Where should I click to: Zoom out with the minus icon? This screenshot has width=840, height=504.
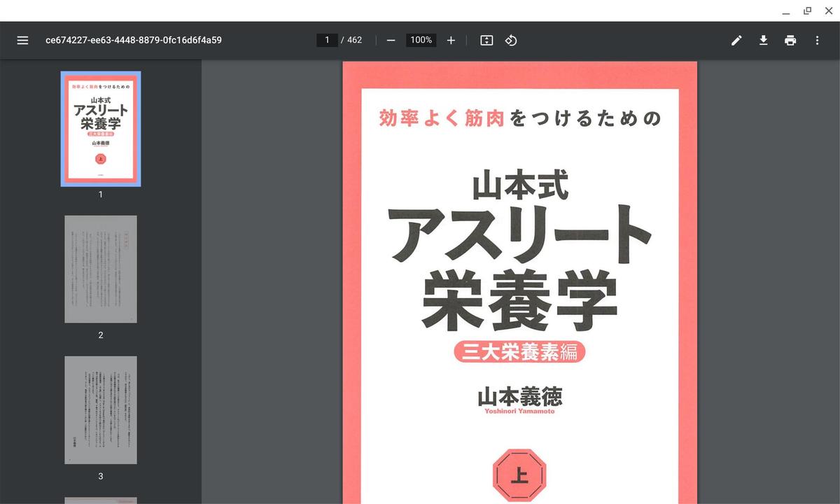pyautogui.click(x=391, y=41)
